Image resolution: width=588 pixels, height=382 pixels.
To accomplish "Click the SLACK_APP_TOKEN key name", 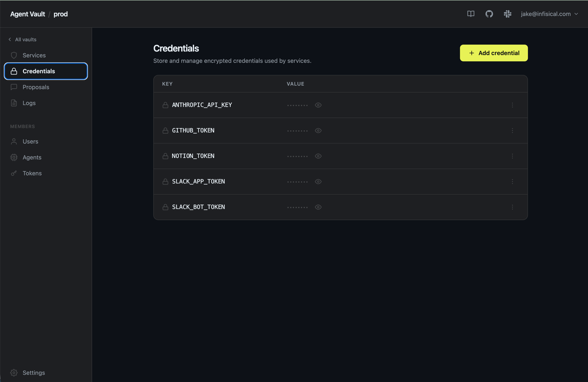I will click(x=198, y=181).
